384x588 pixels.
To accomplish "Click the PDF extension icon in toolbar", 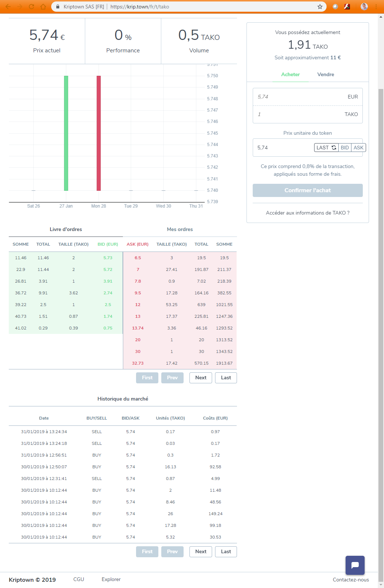I will tap(347, 7).
